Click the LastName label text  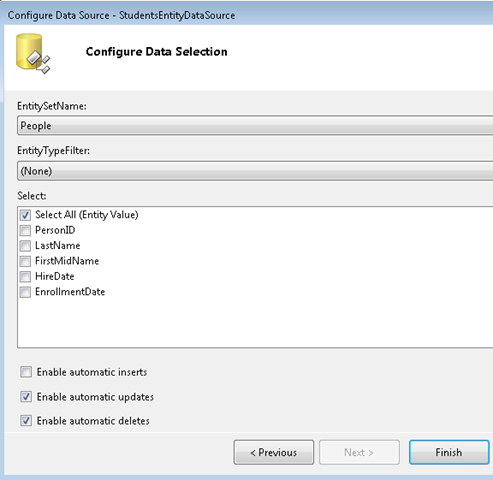point(58,246)
